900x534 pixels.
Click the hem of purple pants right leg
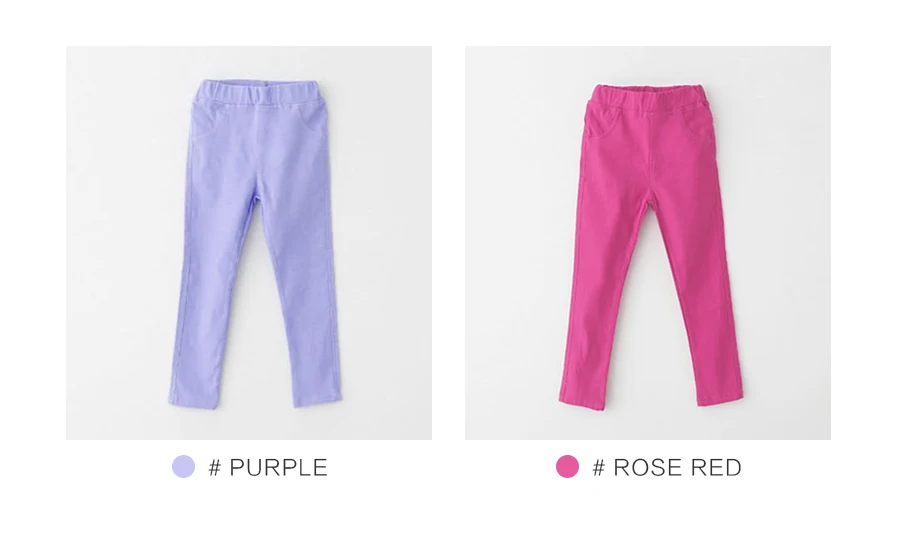(x=317, y=400)
